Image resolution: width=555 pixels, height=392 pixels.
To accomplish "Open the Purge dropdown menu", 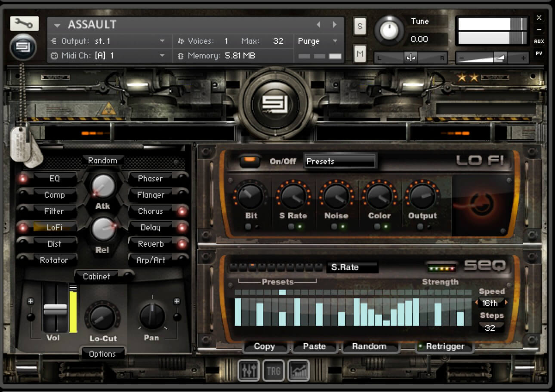I will pos(318,41).
